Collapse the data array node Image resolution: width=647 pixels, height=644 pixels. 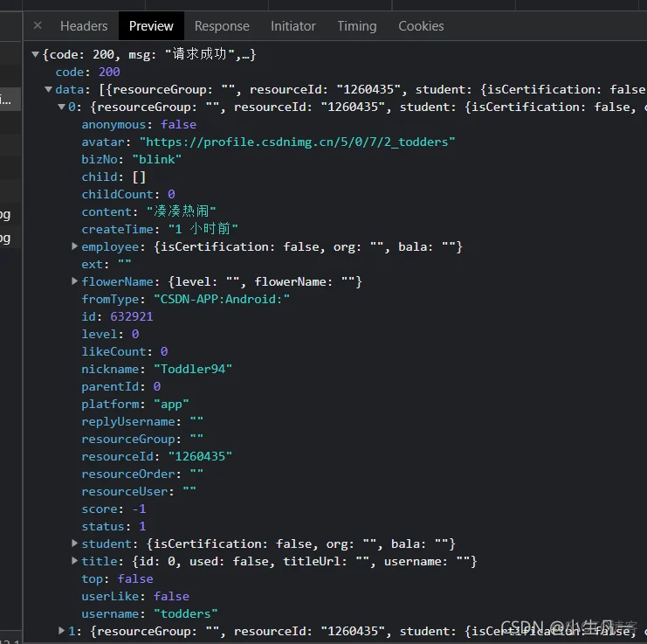tap(49, 89)
